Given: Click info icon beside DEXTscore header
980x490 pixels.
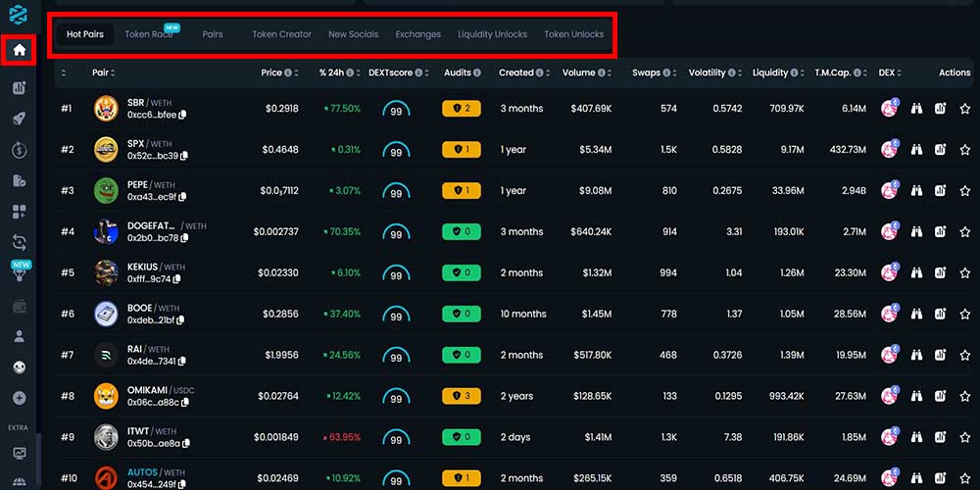Looking at the screenshot, I should [418, 73].
